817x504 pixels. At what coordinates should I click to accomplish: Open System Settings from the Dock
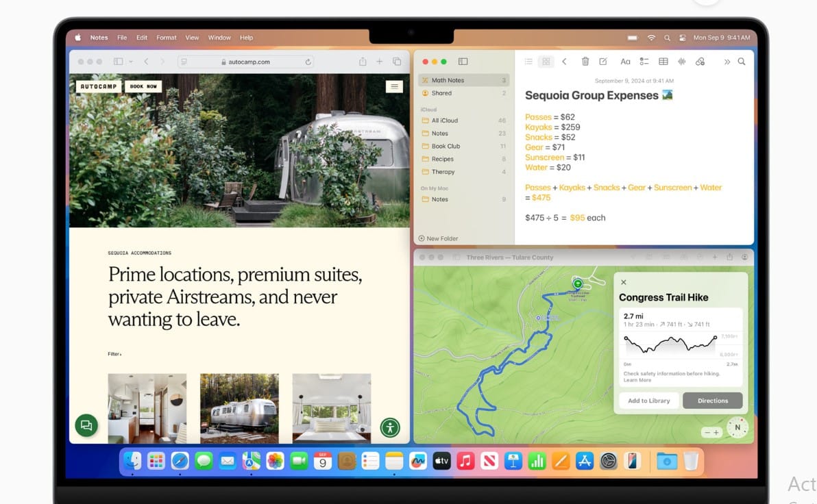tap(608, 461)
